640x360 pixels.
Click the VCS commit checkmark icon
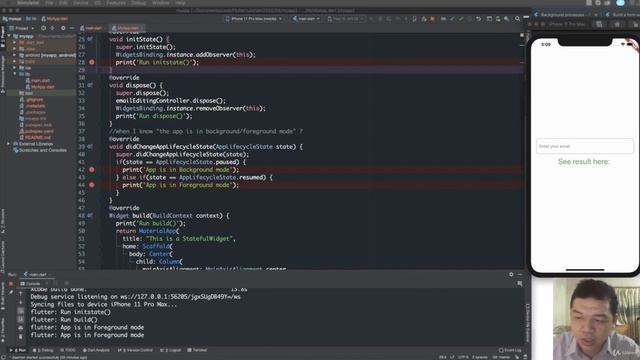461,19
